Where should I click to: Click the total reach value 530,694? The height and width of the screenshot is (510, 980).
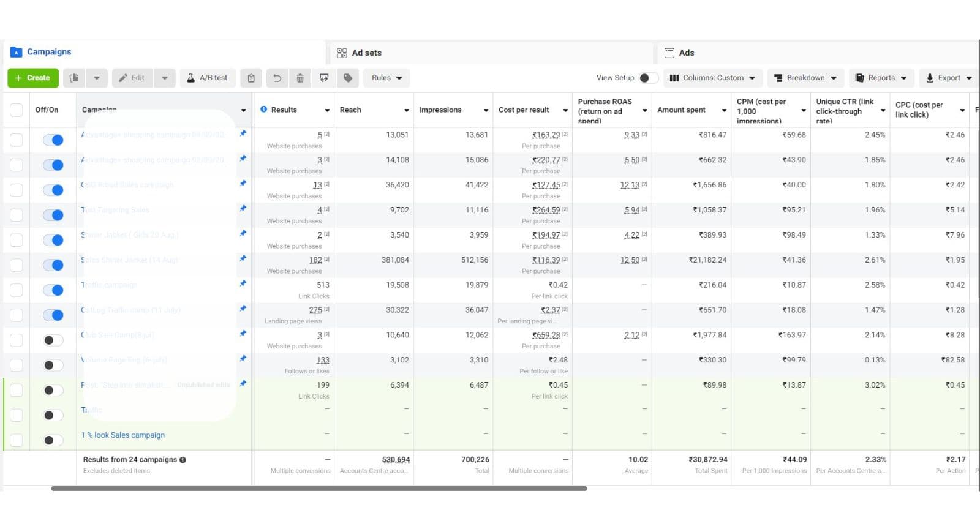pyautogui.click(x=396, y=460)
